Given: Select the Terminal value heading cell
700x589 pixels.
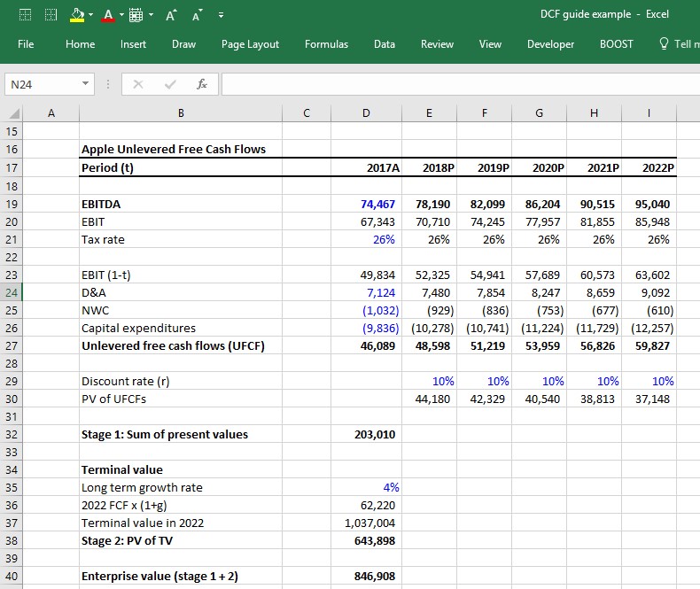Looking at the screenshot, I should 181,469.
